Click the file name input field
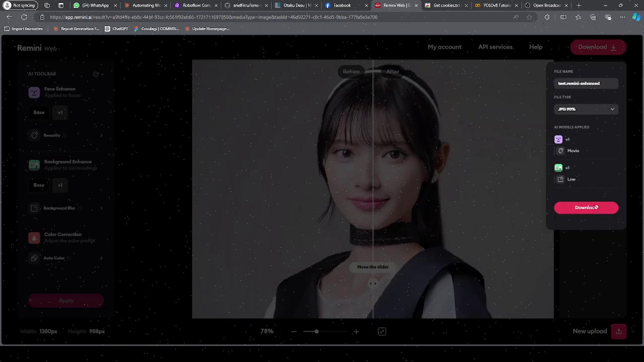Viewport: 644px width, 362px height. (586, 83)
